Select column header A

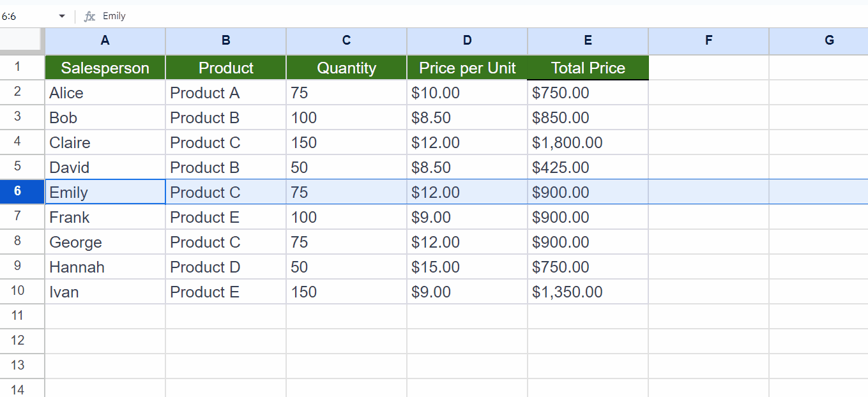pyautogui.click(x=105, y=40)
